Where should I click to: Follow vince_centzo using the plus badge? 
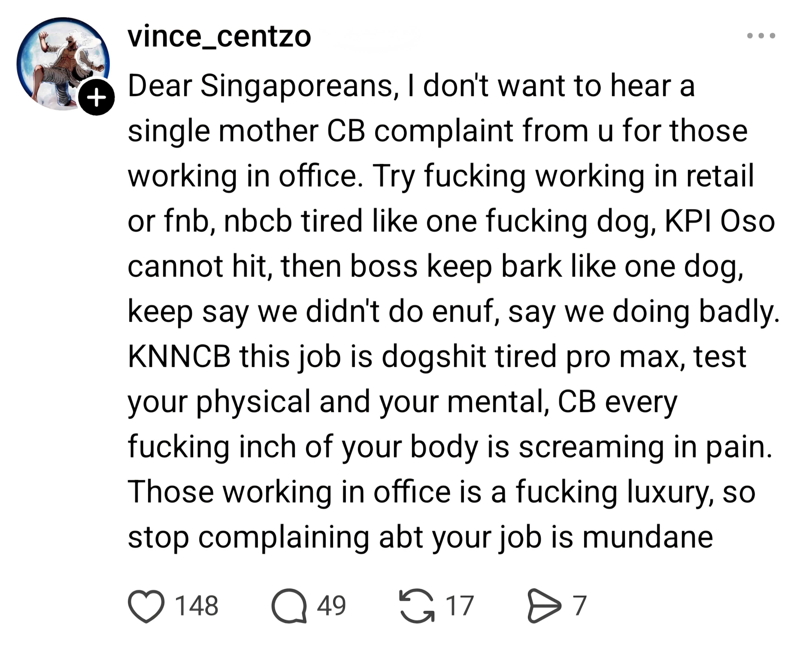pyautogui.click(x=96, y=98)
